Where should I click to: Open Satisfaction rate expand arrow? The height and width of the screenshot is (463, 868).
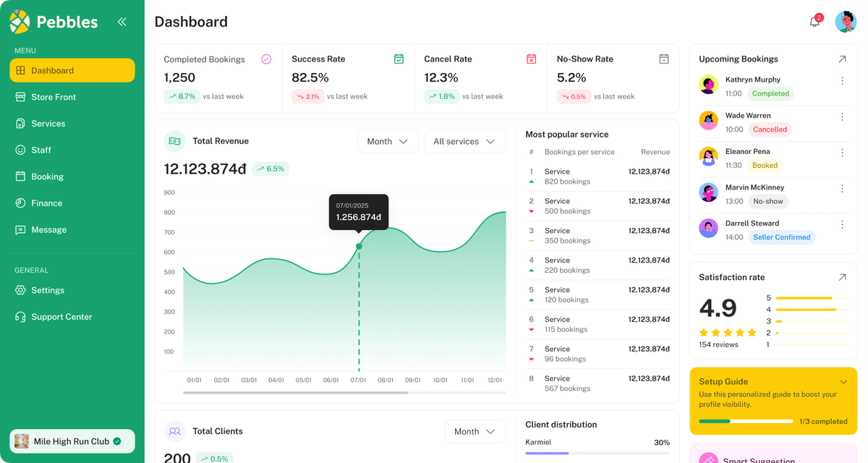[x=842, y=277]
